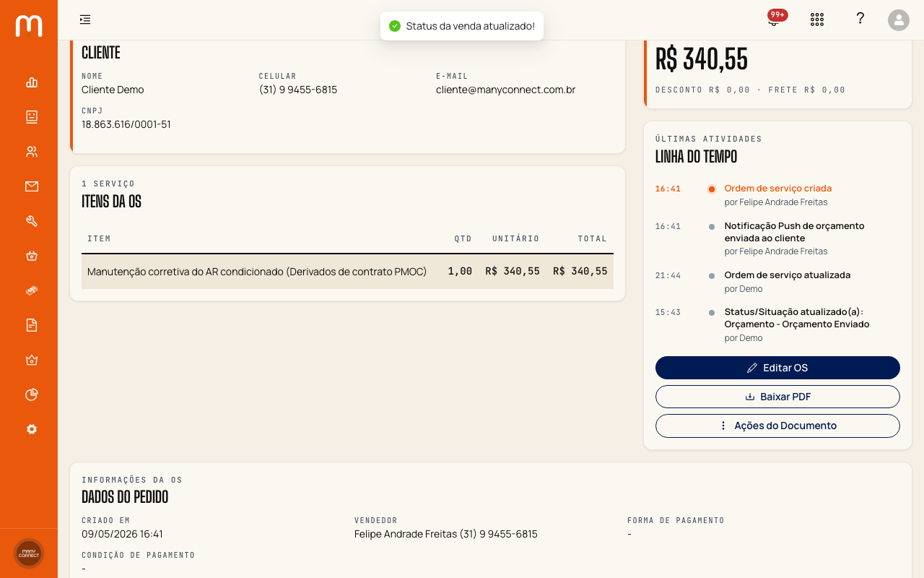Click 'DESCONTO R$ 0,00 · FRETE R$ 0,00' text
Image resolution: width=924 pixels, height=578 pixels.
point(750,90)
